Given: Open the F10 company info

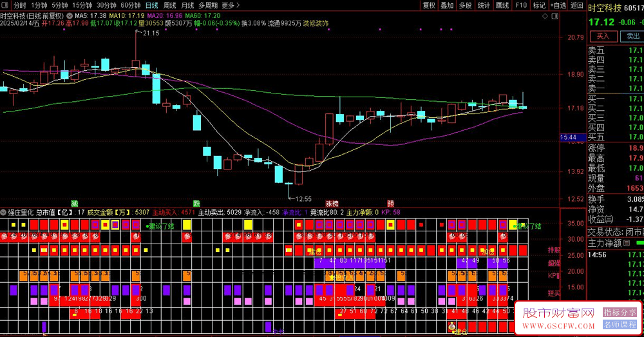Looking at the screenshot, I should coord(521,5).
